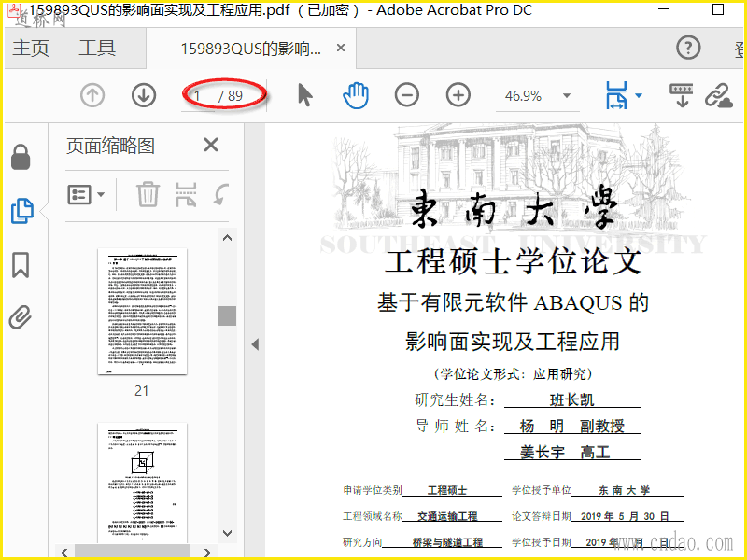Switch to the 主页 tab
Screen dimensions: 747x560
[x=31, y=48]
